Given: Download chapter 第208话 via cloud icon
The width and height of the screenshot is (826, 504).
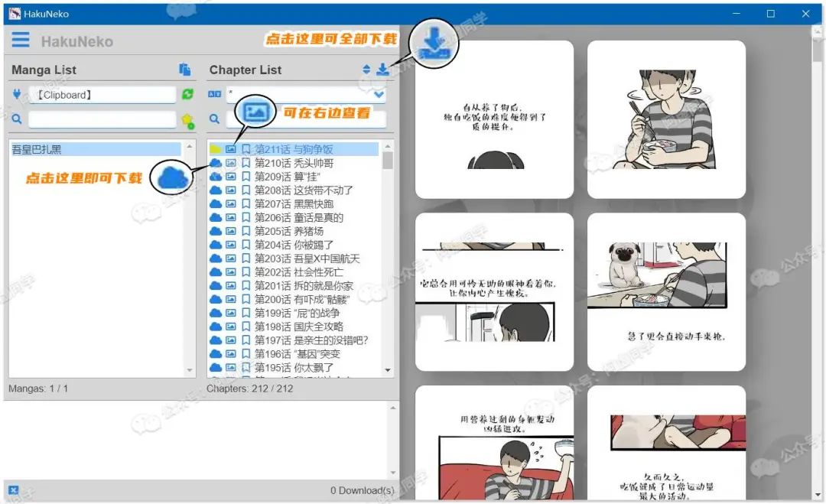Looking at the screenshot, I should coord(216,190).
